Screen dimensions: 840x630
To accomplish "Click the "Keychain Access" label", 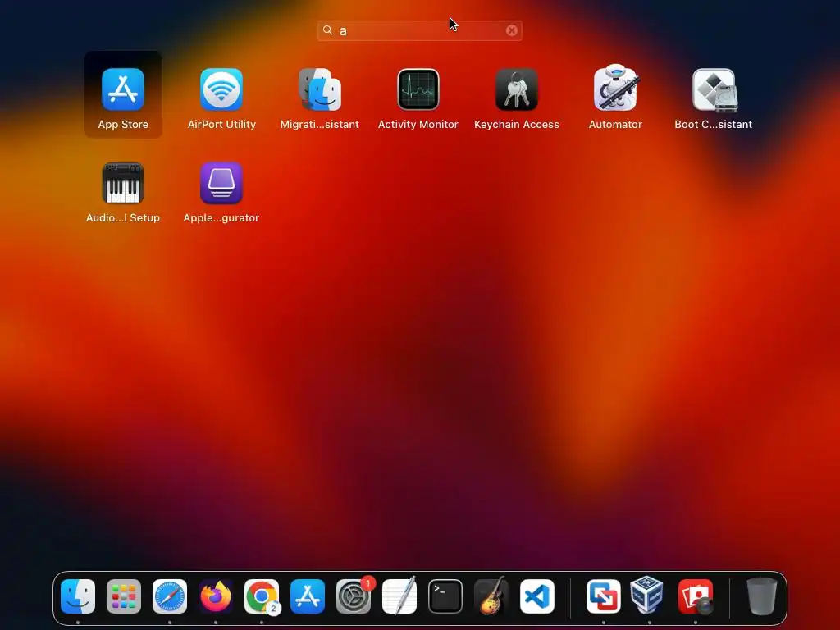I will (517, 125).
